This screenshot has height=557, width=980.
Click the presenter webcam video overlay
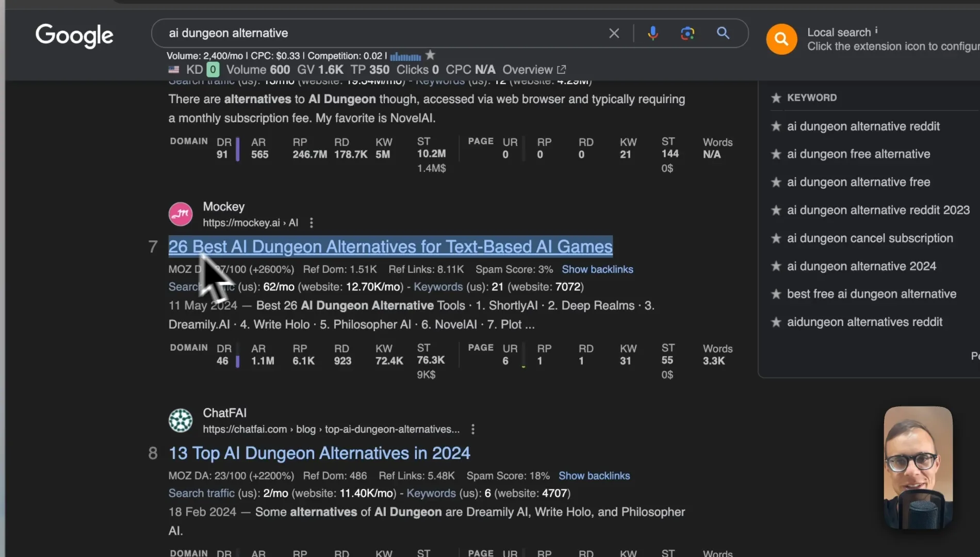918,467
